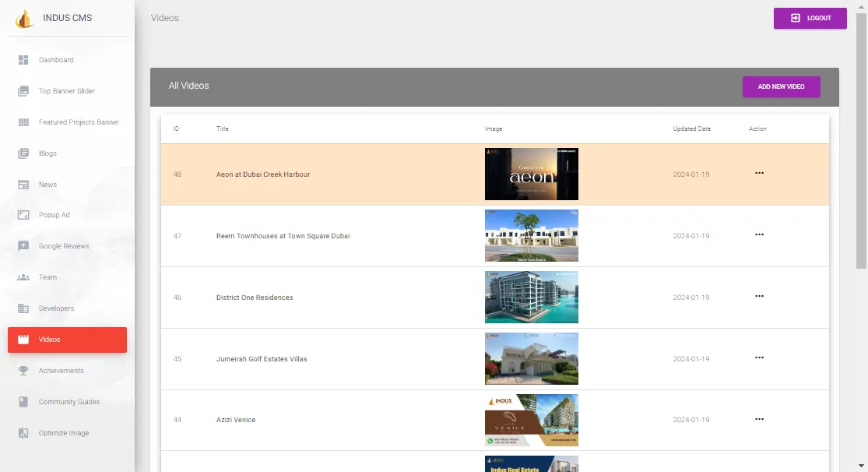Click the Top Banner Slider image icon
868x472 pixels.
[x=23, y=91]
